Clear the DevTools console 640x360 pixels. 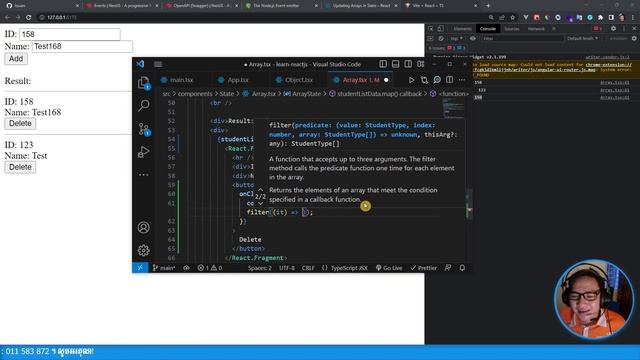[441, 38]
